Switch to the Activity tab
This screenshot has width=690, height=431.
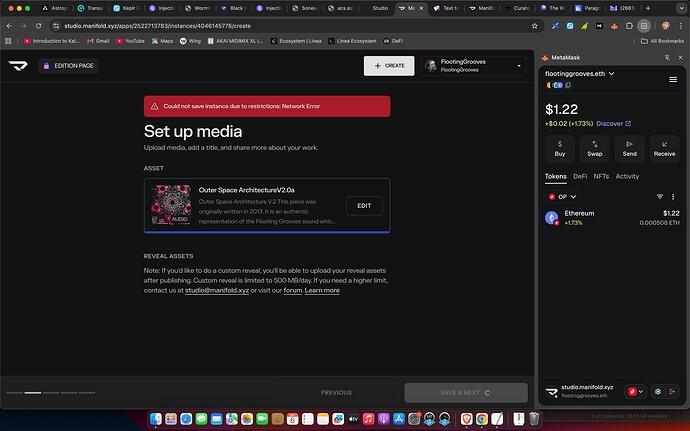[x=627, y=177]
